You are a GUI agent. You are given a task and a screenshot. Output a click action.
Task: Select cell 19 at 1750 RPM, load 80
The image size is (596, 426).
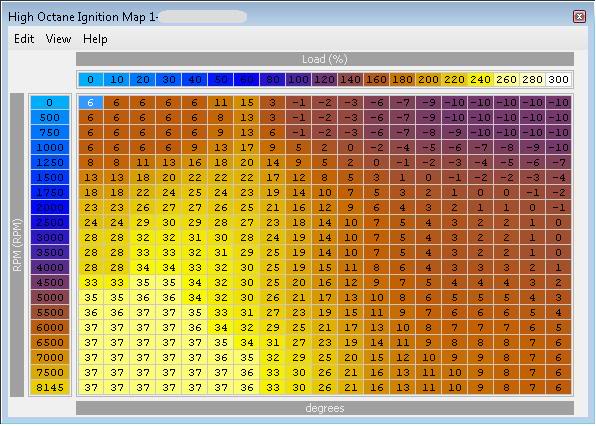pos(273,192)
